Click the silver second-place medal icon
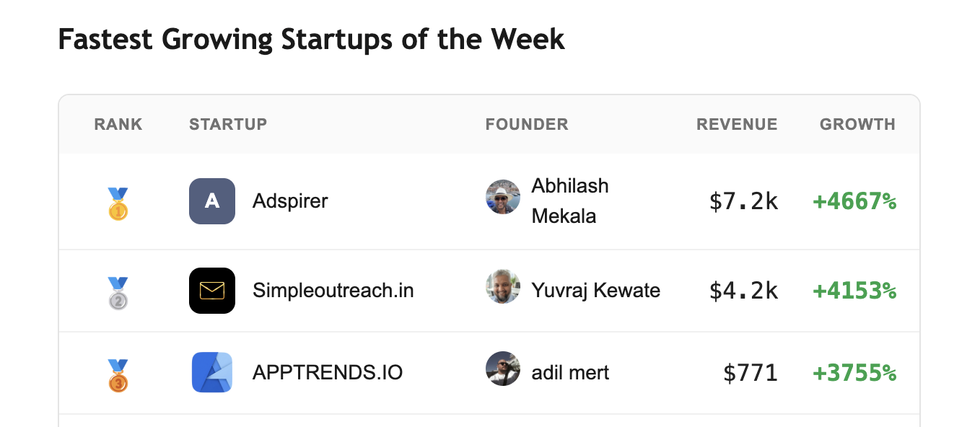980x427 pixels. [118, 293]
